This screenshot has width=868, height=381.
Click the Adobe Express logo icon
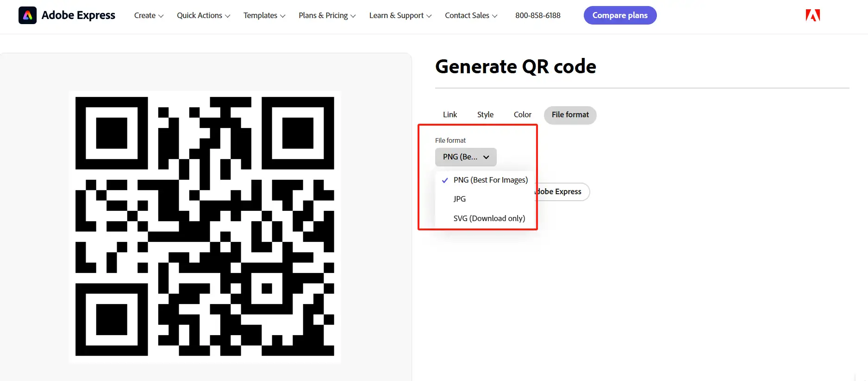27,15
